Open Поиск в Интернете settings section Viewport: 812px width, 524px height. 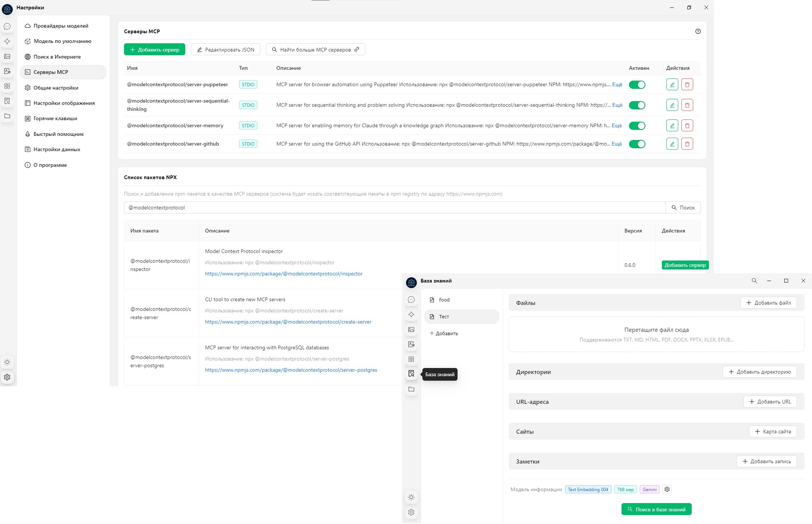[63, 57]
